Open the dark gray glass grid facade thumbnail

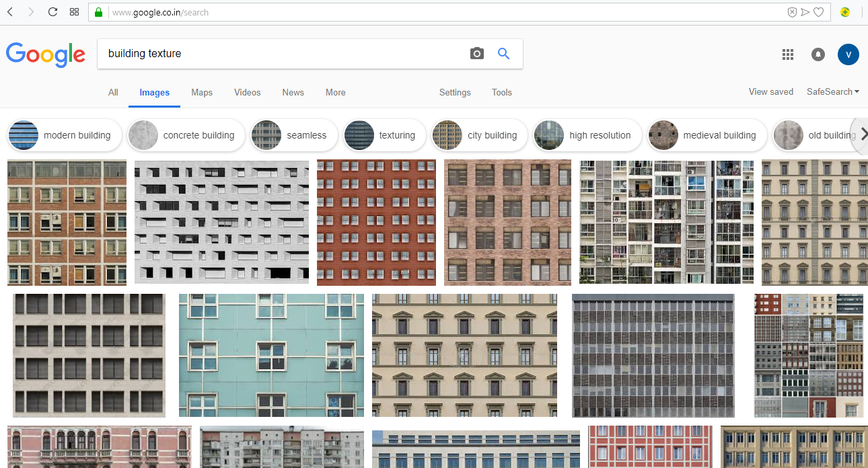pos(653,356)
